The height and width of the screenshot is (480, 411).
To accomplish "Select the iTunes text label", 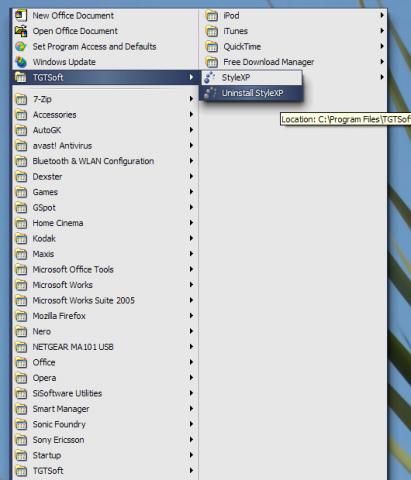I will (x=235, y=31).
